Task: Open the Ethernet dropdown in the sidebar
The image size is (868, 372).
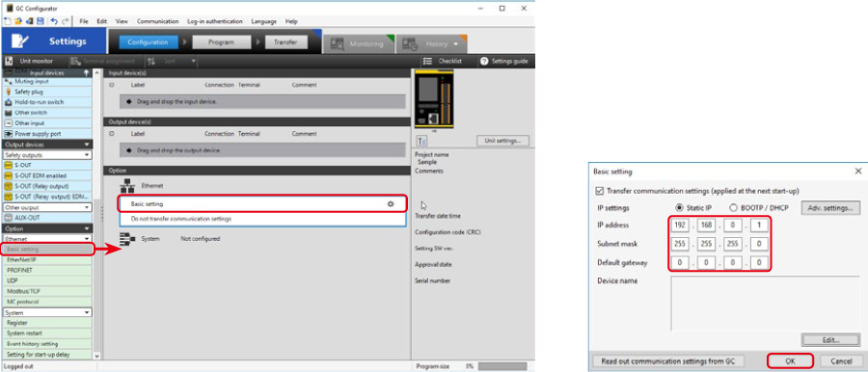Action: pyautogui.click(x=47, y=239)
